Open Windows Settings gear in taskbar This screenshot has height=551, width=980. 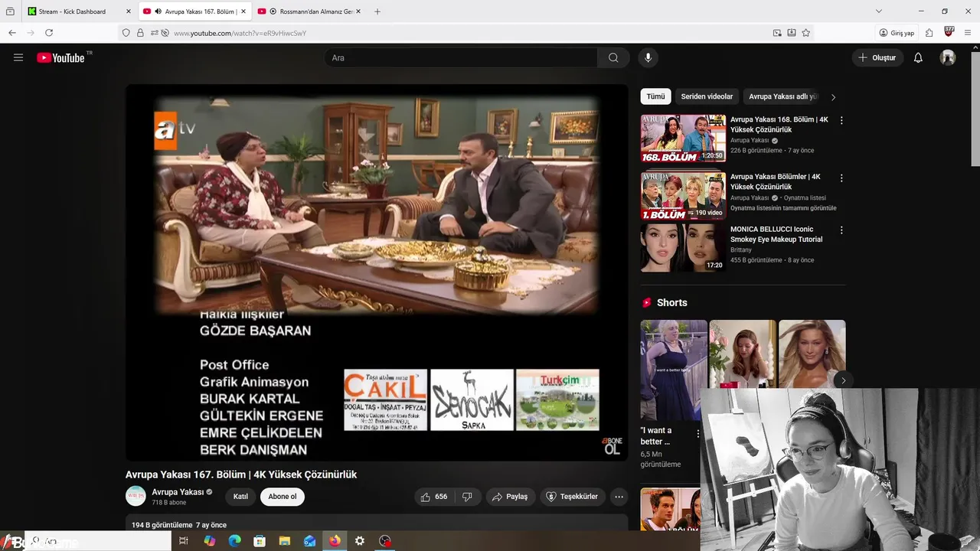pyautogui.click(x=360, y=541)
